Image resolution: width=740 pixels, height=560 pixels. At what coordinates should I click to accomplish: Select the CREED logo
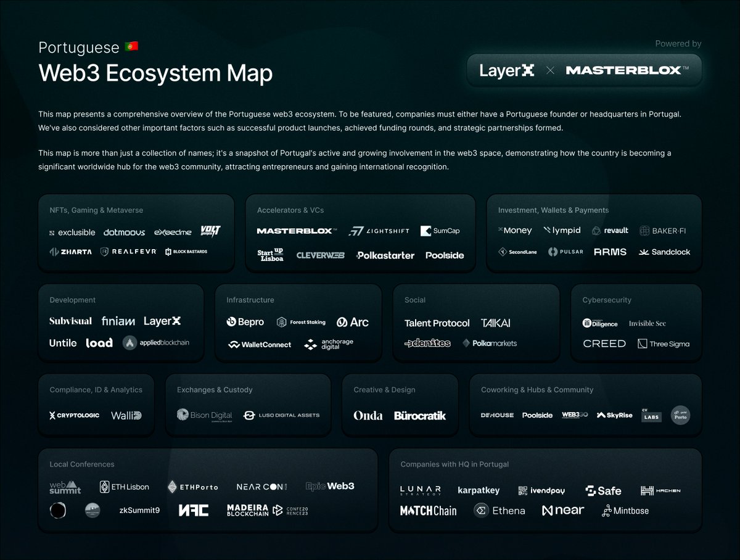point(604,344)
